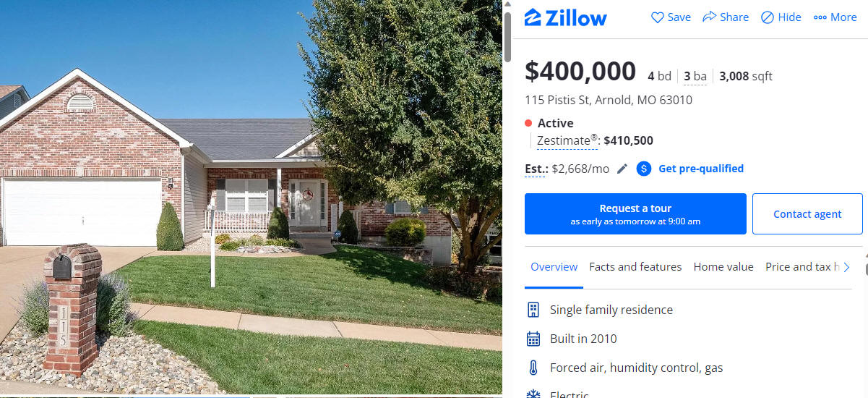Click the Contact agent button
The width and height of the screenshot is (868, 398).
pyautogui.click(x=807, y=213)
